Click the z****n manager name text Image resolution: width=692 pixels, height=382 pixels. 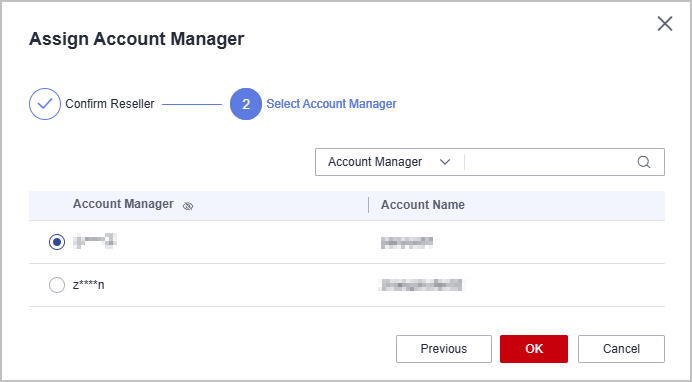coord(89,285)
